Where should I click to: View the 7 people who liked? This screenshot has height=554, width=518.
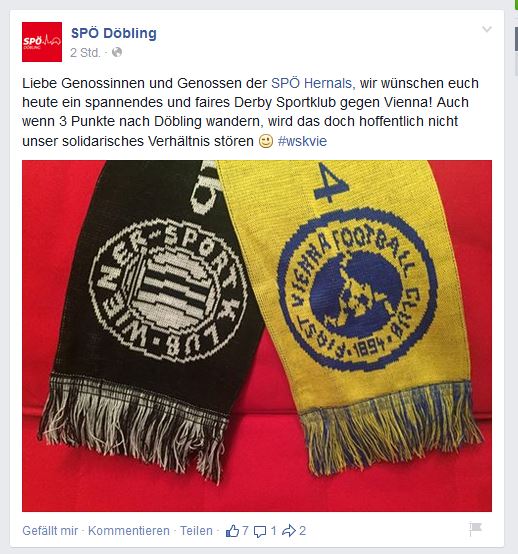click(245, 530)
